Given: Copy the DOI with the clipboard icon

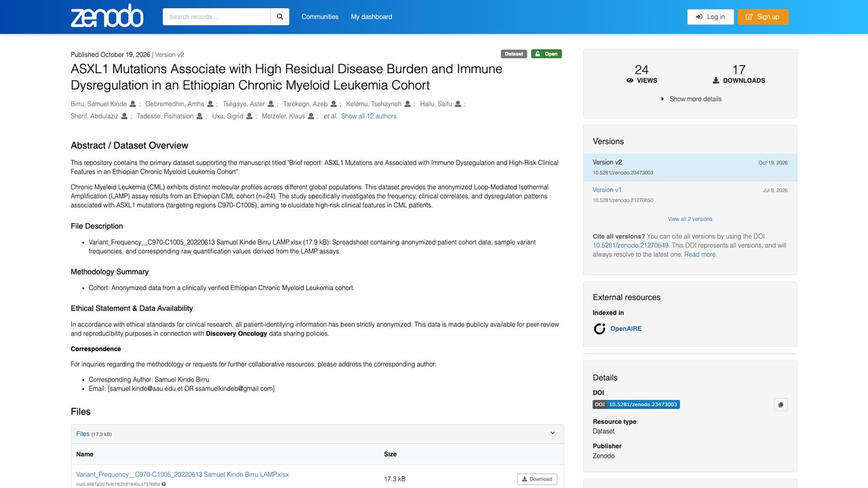Looking at the screenshot, I should point(781,405).
